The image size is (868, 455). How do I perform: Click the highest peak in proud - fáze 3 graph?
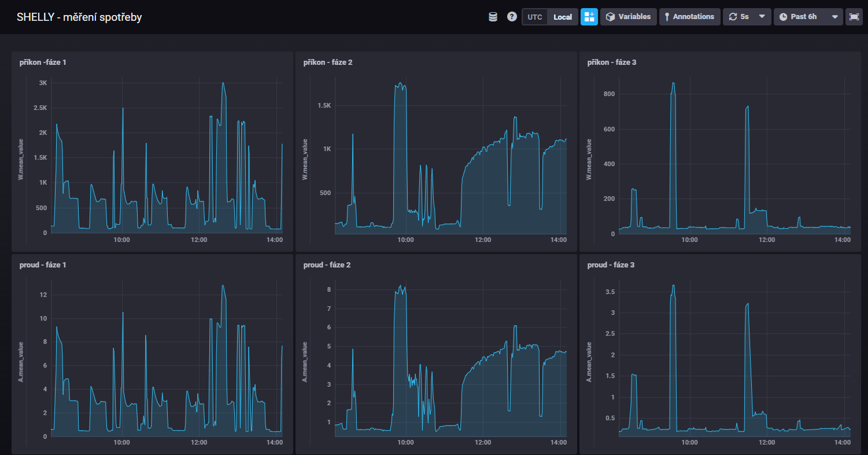pos(673,285)
